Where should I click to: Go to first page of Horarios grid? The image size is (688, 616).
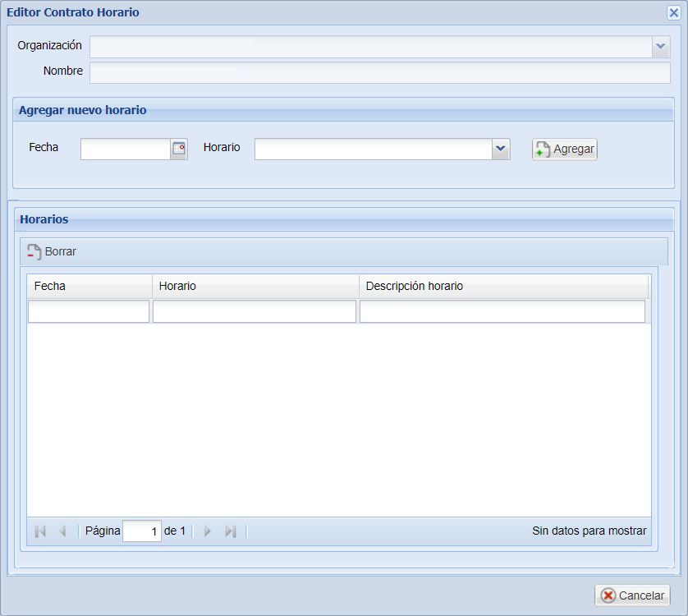pos(40,531)
